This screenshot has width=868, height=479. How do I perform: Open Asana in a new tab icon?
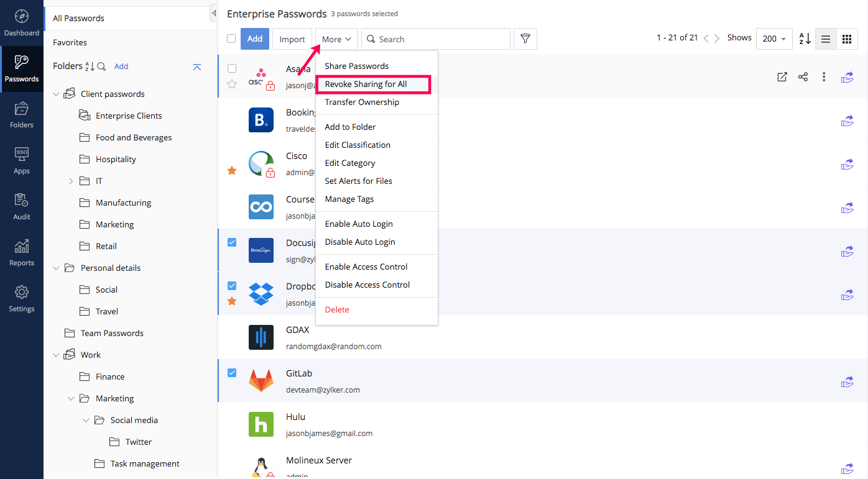tap(782, 77)
